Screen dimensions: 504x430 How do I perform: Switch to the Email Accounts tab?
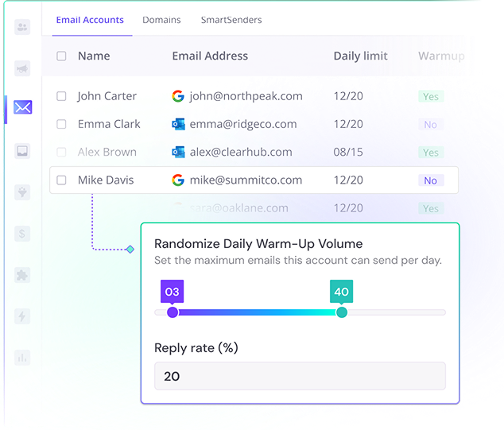pos(90,20)
